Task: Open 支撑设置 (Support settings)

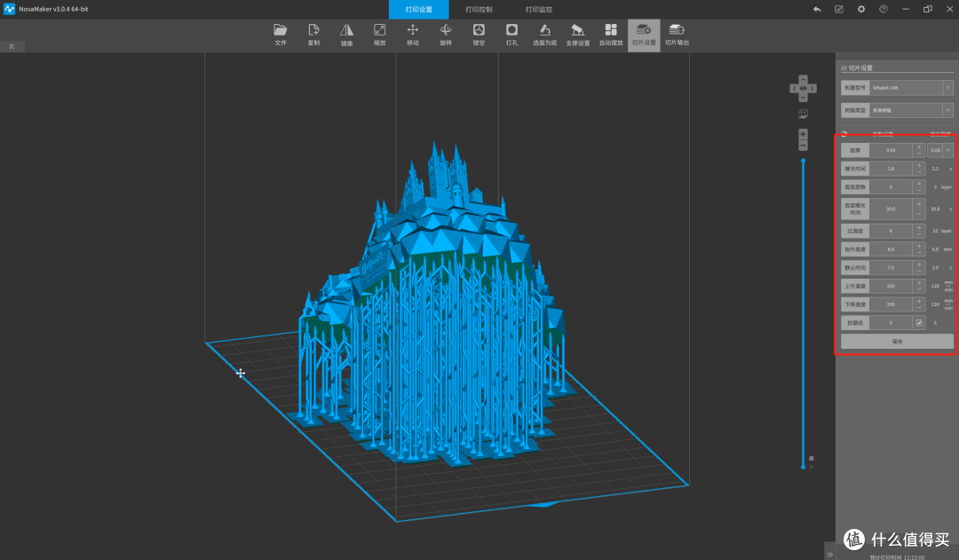Action: [578, 35]
